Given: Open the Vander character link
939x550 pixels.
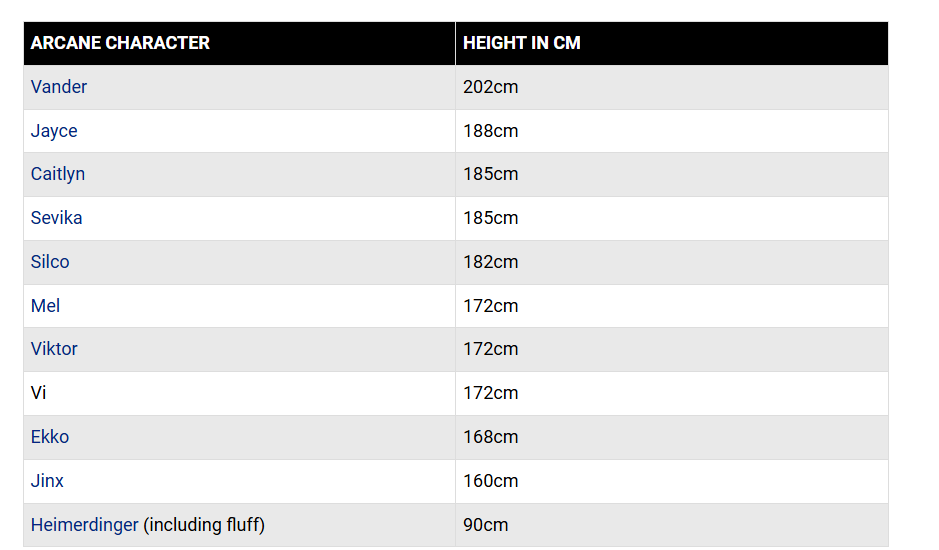Looking at the screenshot, I should [59, 87].
